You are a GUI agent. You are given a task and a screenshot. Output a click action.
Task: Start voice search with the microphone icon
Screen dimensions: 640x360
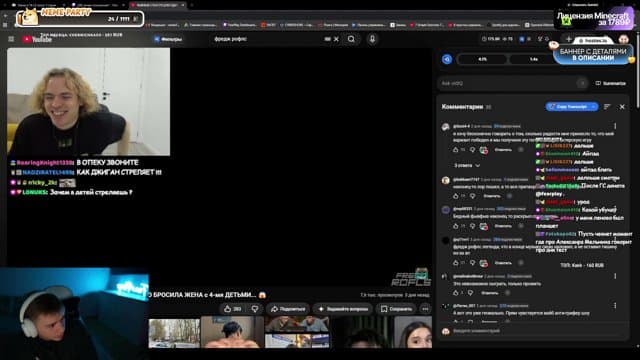[x=372, y=39]
